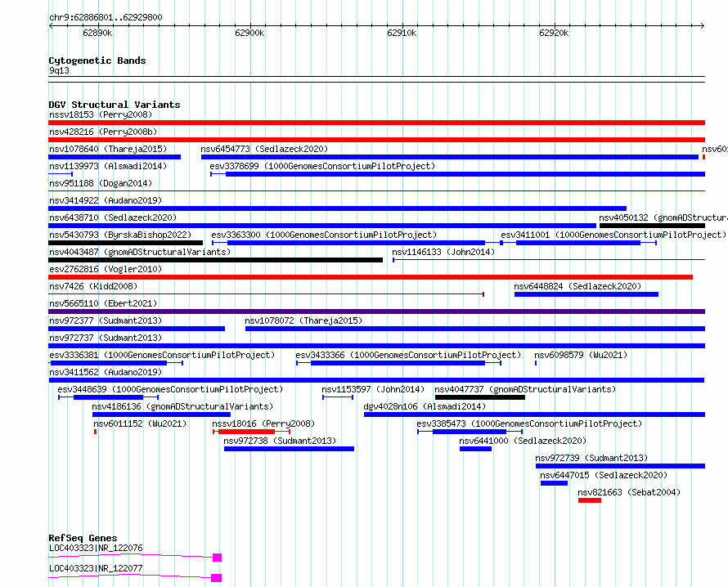Image resolution: width=728 pixels, height=587 pixels.
Task: Select the blue nsv6441000 variant bar
Action: (475, 449)
